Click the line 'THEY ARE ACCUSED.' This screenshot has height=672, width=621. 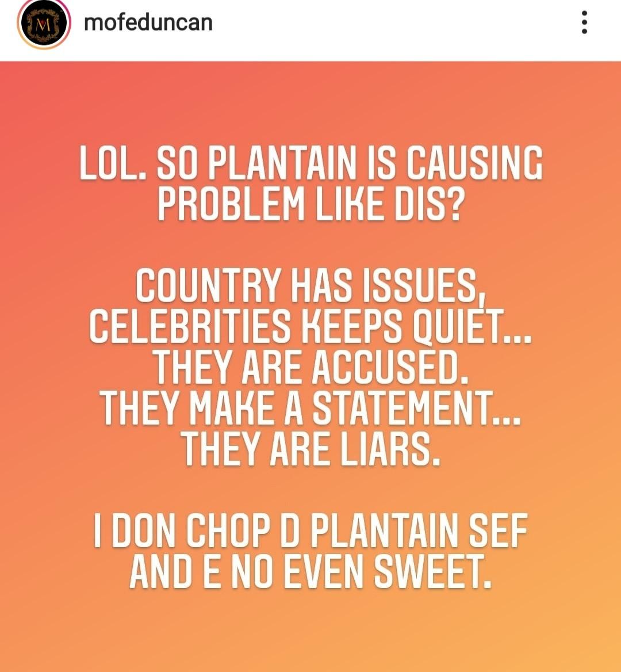310,368
